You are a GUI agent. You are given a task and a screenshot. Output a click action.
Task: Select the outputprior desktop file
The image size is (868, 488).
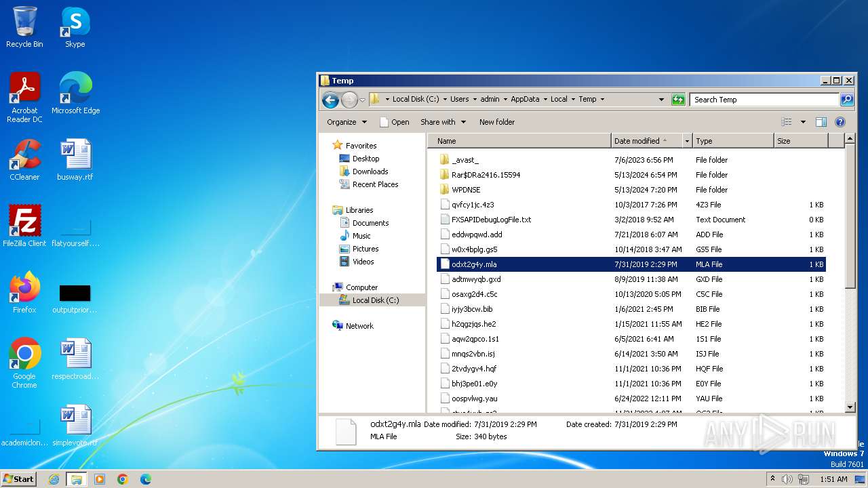(x=75, y=298)
